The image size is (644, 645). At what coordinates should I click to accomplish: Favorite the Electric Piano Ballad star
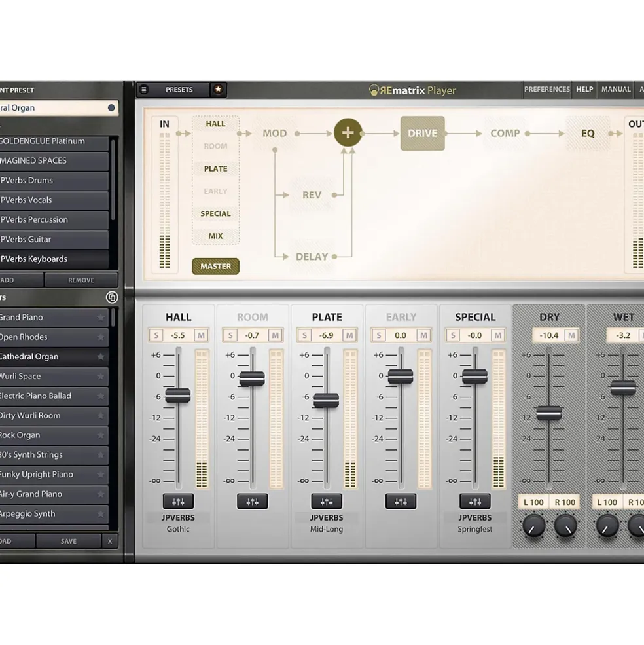pyautogui.click(x=100, y=396)
